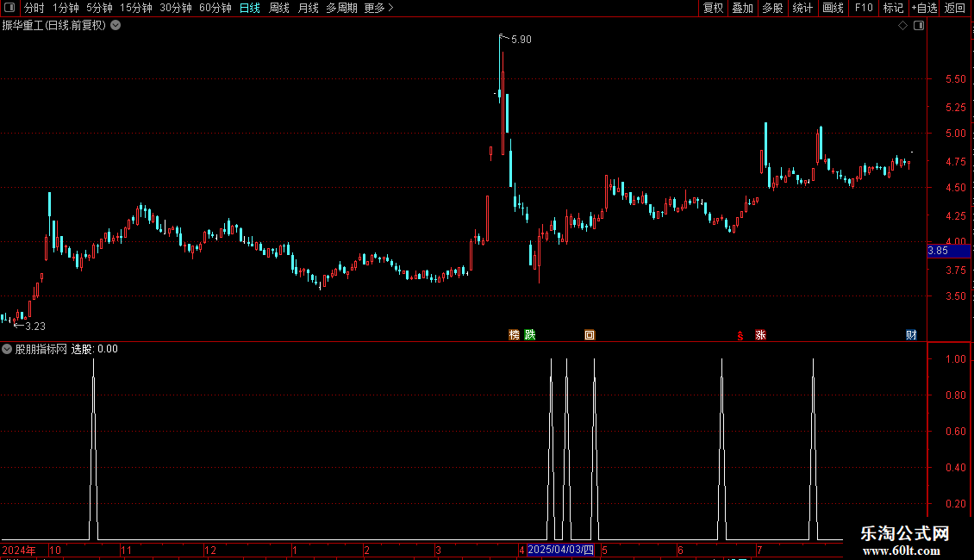Click the 标记 mark button
The image size is (974, 560).
tap(893, 8)
